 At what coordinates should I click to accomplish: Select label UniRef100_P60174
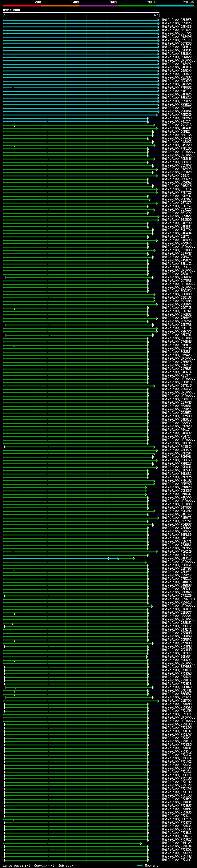point(177,430)
